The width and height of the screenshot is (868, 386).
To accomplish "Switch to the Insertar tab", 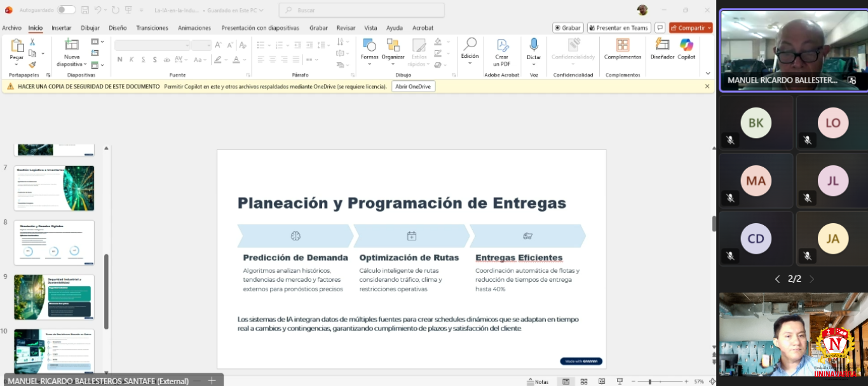I will (x=62, y=28).
